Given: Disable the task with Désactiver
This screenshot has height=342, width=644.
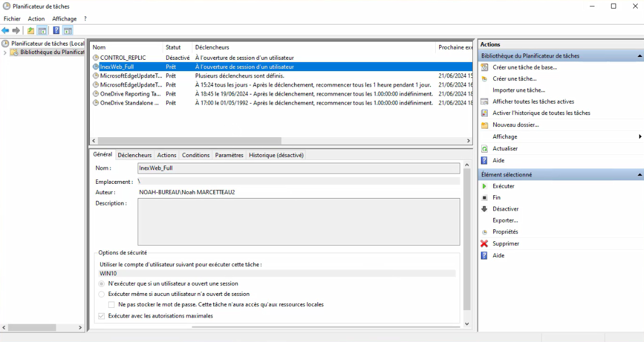Looking at the screenshot, I should click(505, 209).
